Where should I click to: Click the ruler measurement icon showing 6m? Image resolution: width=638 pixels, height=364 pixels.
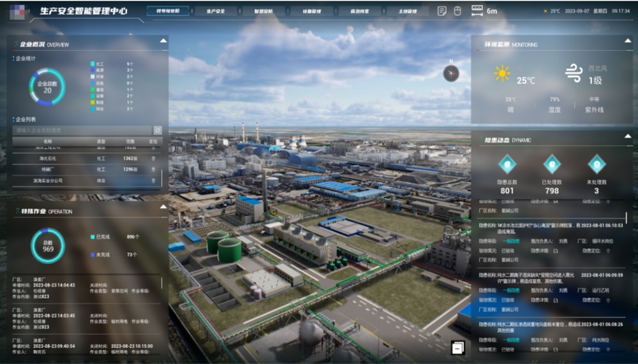click(x=477, y=11)
